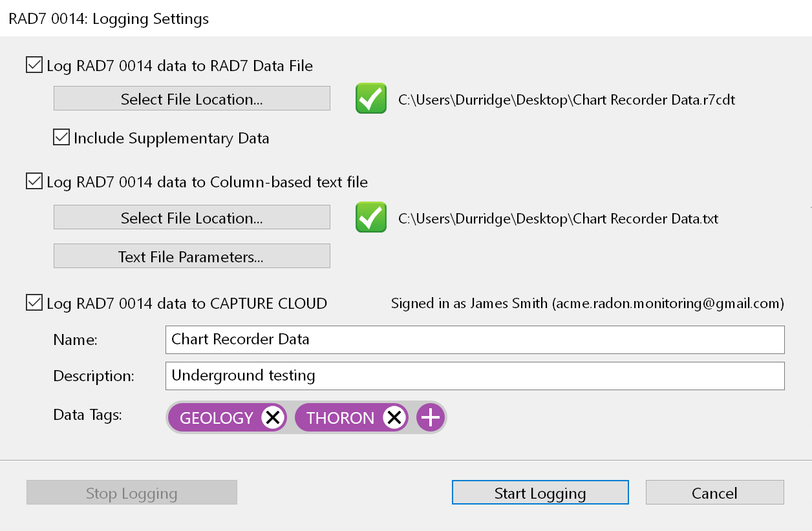Select File Location for RAD7 Data File

click(x=192, y=99)
